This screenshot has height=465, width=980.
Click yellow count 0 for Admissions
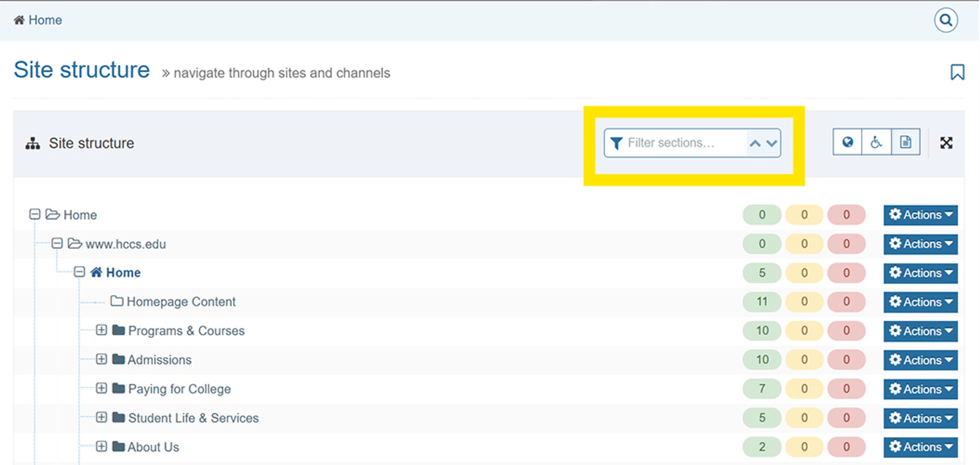tap(804, 360)
